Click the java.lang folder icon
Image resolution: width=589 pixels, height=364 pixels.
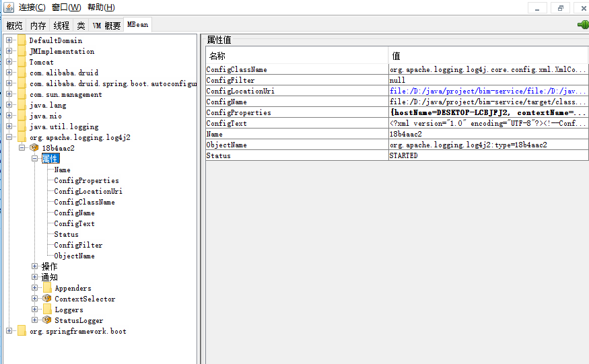click(x=22, y=105)
